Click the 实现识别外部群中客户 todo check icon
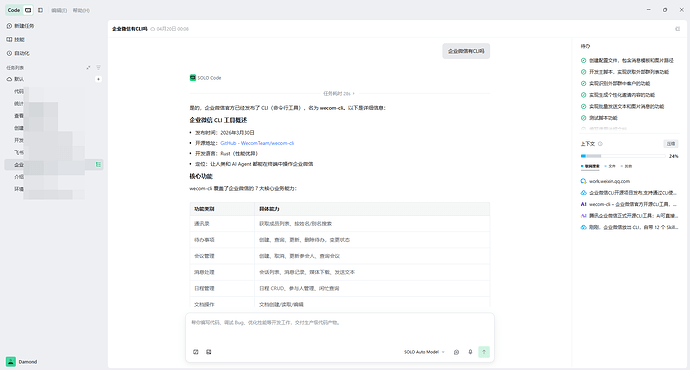Image resolution: width=690 pixels, height=370 pixels. pos(584,84)
